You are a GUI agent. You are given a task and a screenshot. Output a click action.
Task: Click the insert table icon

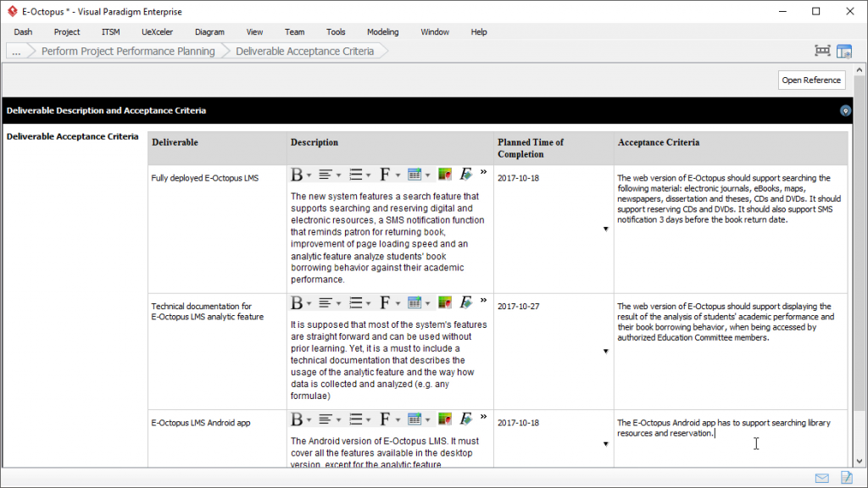click(x=416, y=174)
